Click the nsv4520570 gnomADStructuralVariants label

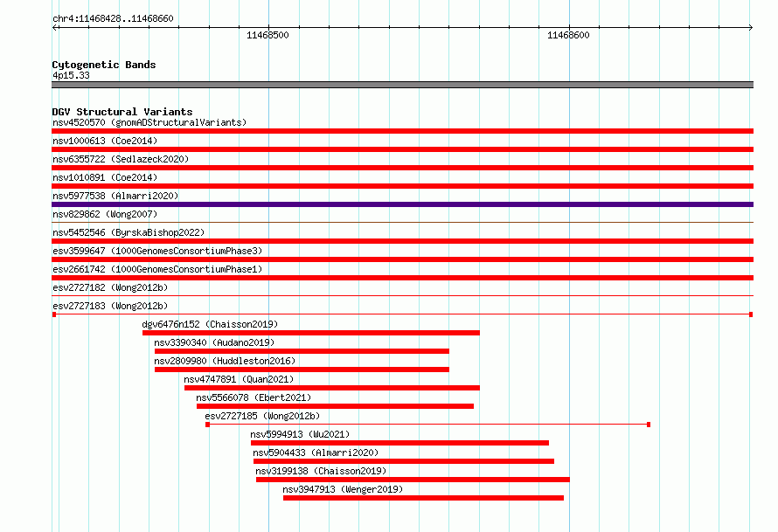click(x=149, y=122)
